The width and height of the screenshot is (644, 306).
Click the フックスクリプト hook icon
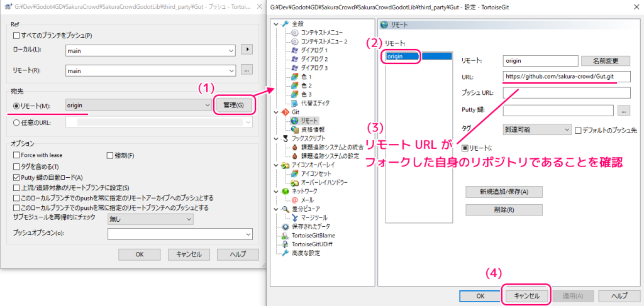pyautogui.click(x=286, y=138)
